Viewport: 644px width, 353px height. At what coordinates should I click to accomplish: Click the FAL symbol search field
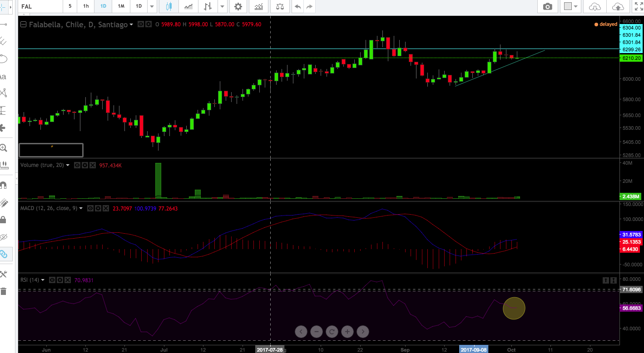pos(39,6)
